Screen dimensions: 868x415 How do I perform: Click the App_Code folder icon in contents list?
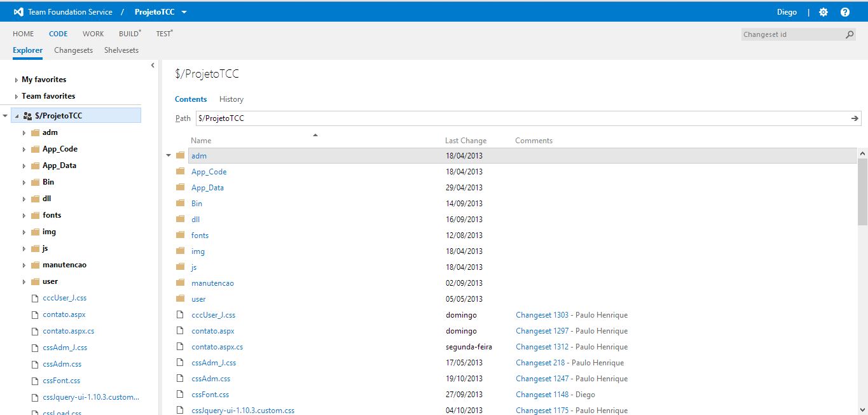[181, 171]
